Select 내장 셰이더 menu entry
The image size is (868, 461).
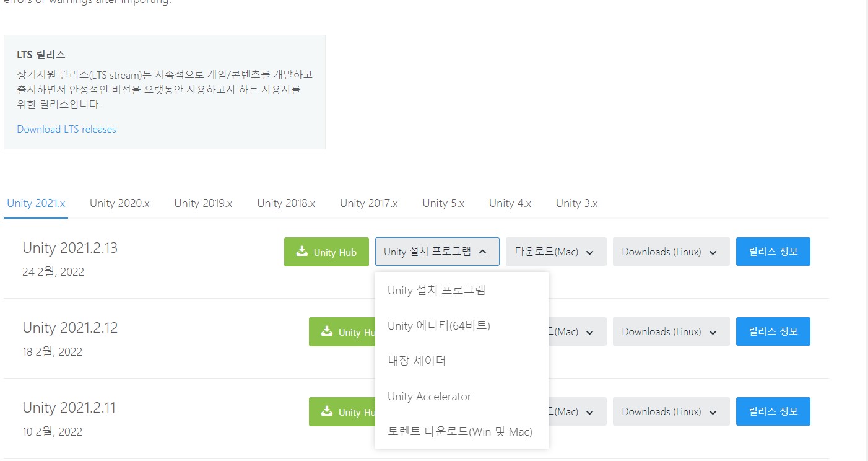pyautogui.click(x=462, y=361)
